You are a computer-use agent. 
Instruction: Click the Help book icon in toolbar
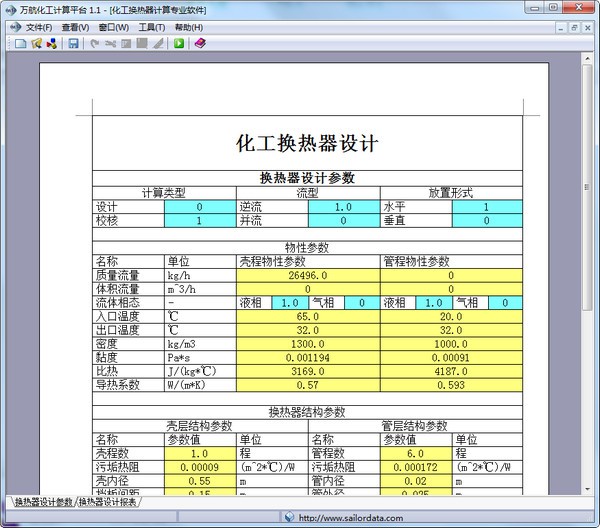coord(199,44)
